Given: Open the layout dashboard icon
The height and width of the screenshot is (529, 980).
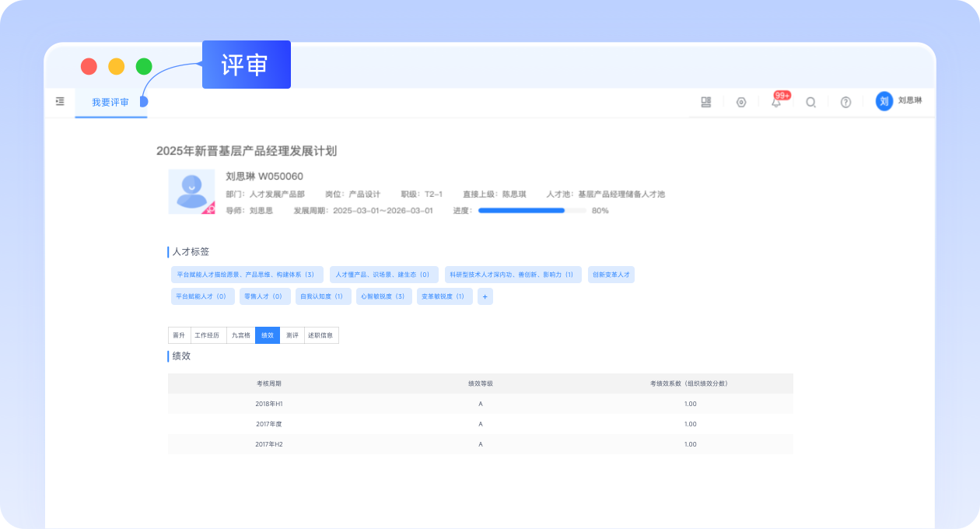Looking at the screenshot, I should (x=706, y=102).
